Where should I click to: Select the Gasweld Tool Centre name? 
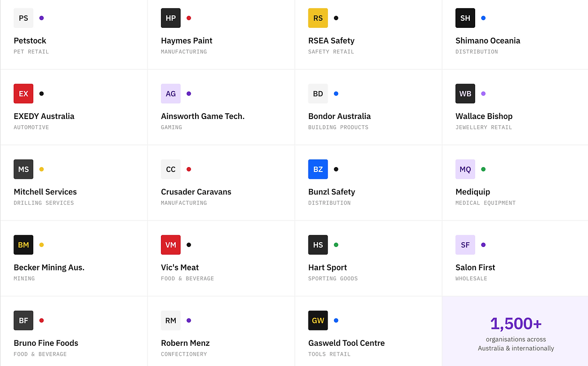pos(347,343)
